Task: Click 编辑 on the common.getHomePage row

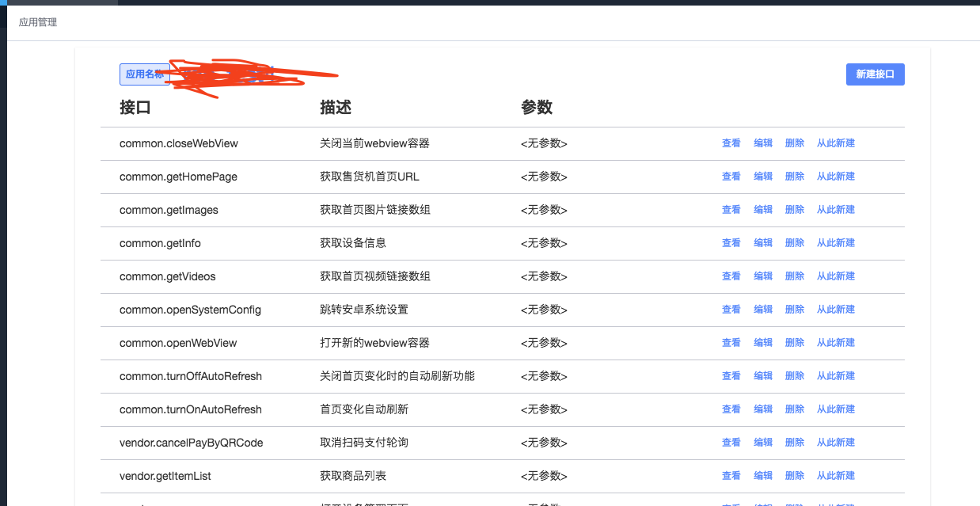Action: (763, 177)
